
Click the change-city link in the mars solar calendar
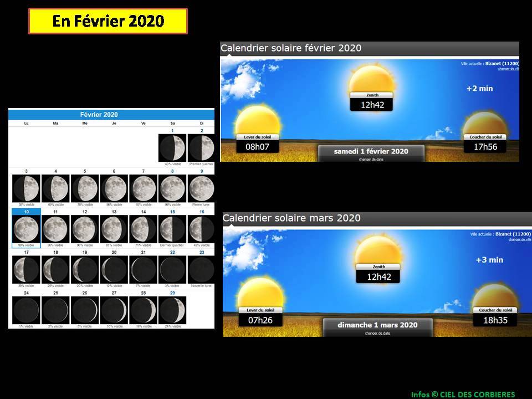[x=519, y=239]
